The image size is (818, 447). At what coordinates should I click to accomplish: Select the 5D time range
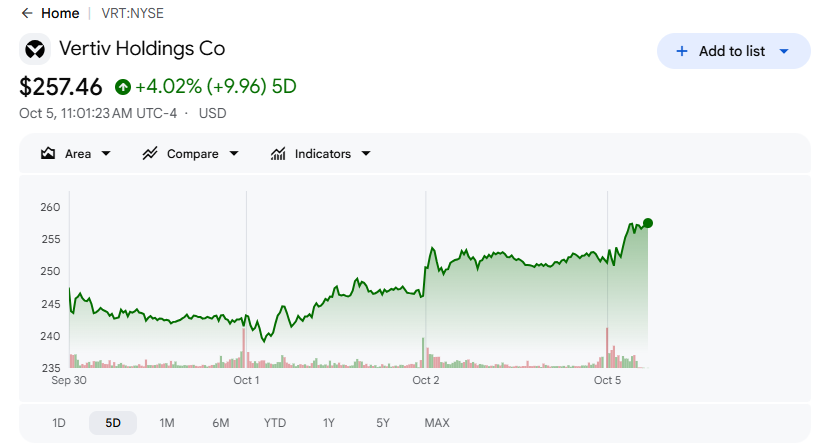pos(113,422)
